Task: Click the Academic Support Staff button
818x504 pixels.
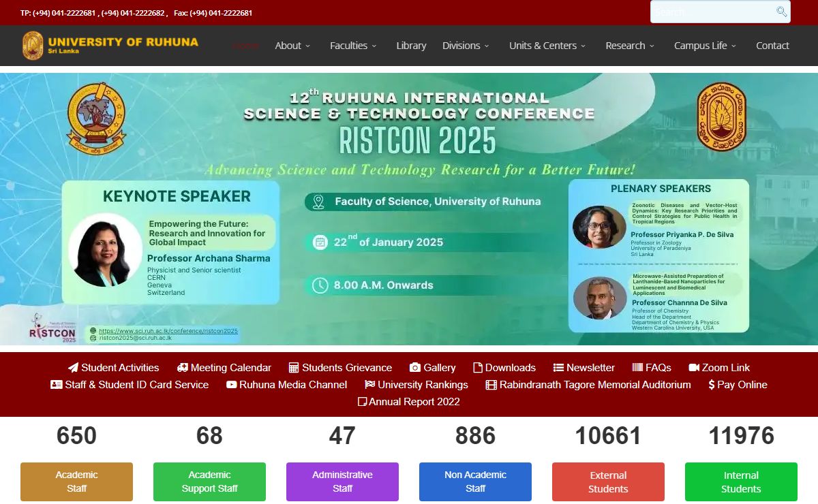Action: [209, 482]
